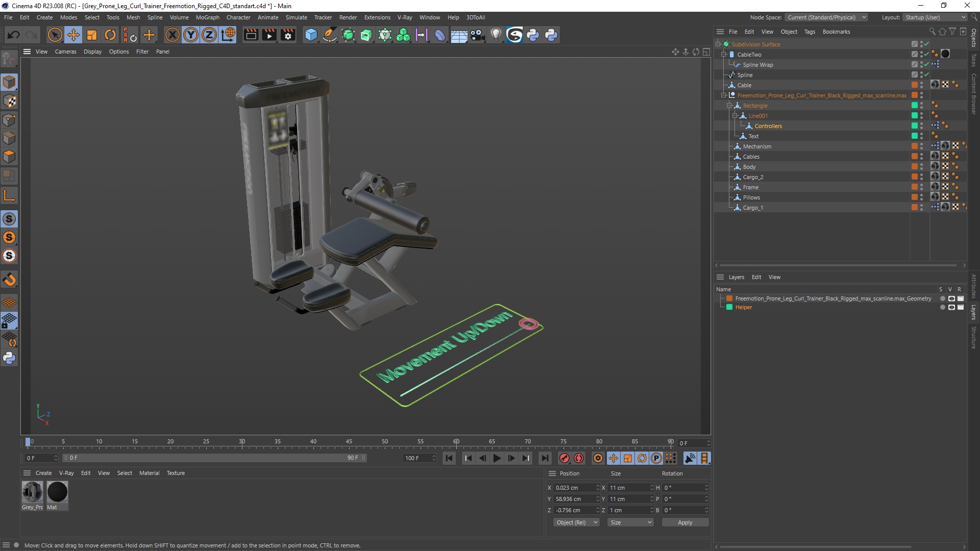Screen dimensions: 980x551
Task: Toggle X axis lock
Action: (x=173, y=35)
